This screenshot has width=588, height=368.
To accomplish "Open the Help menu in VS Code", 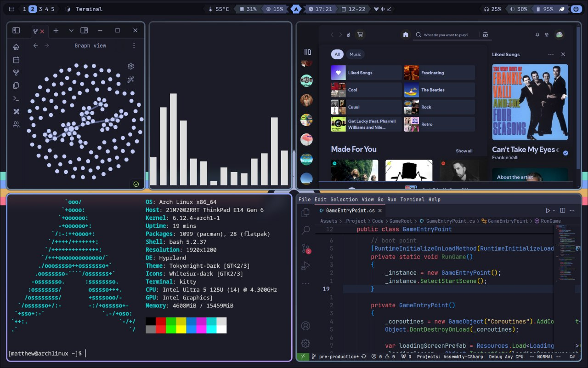I will click(x=434, y=200).
